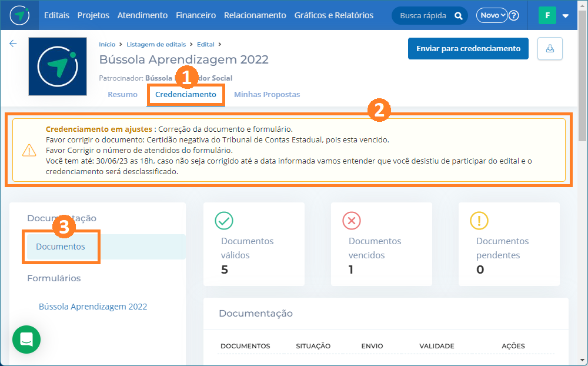Open the help question mark icon
This screenshot has height=366, width=588.
pos(514,15)
